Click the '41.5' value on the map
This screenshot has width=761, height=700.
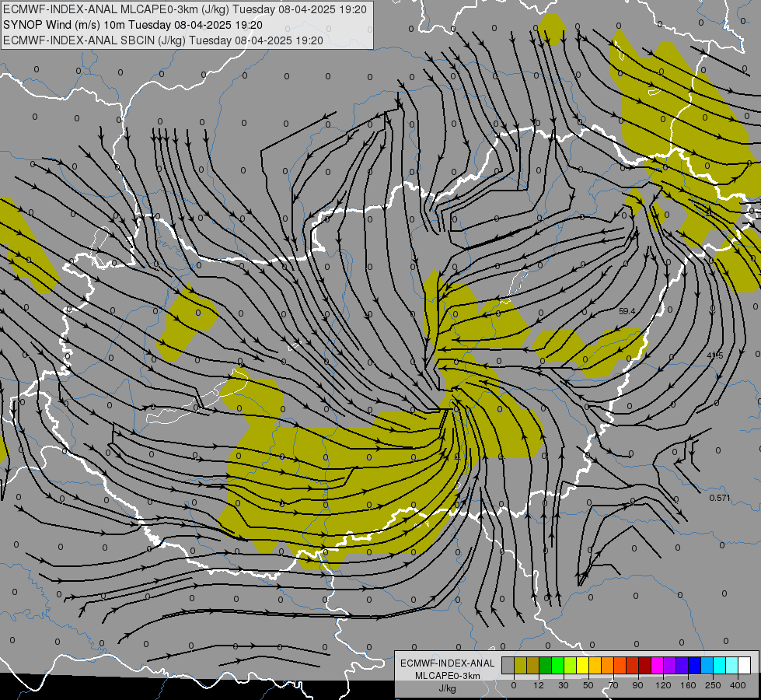714,355
